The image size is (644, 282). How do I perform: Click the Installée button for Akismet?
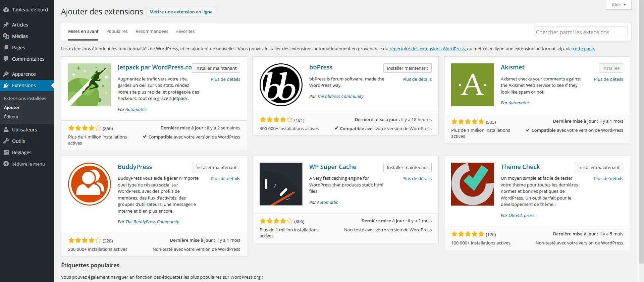coord(611,68)
